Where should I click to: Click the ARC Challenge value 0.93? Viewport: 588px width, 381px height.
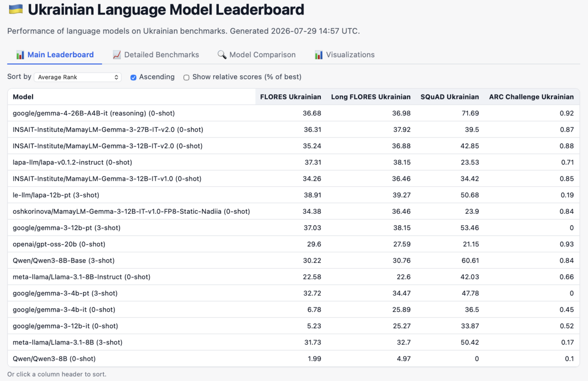pyautogui.click(x=567, y=244)
